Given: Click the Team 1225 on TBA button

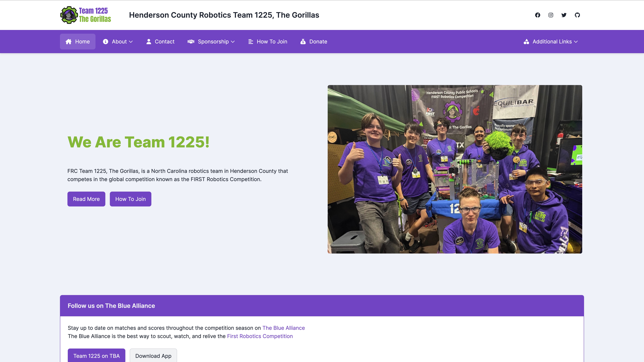Looking at the screenshot, I should click(x=96, y=355).
